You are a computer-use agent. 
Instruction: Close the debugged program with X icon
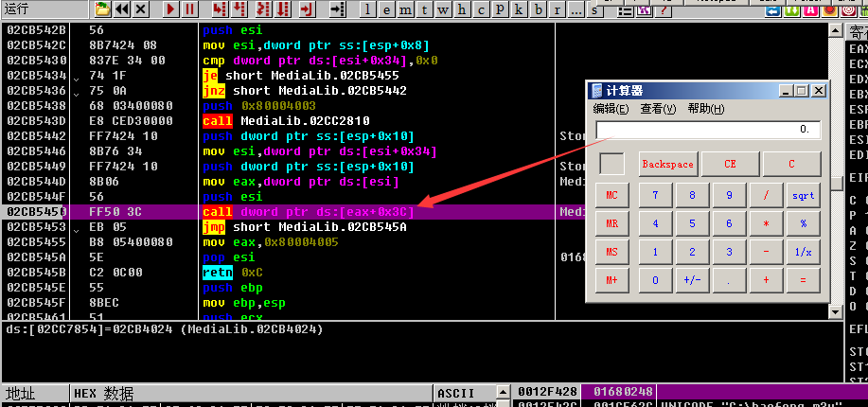click(141, 9)
